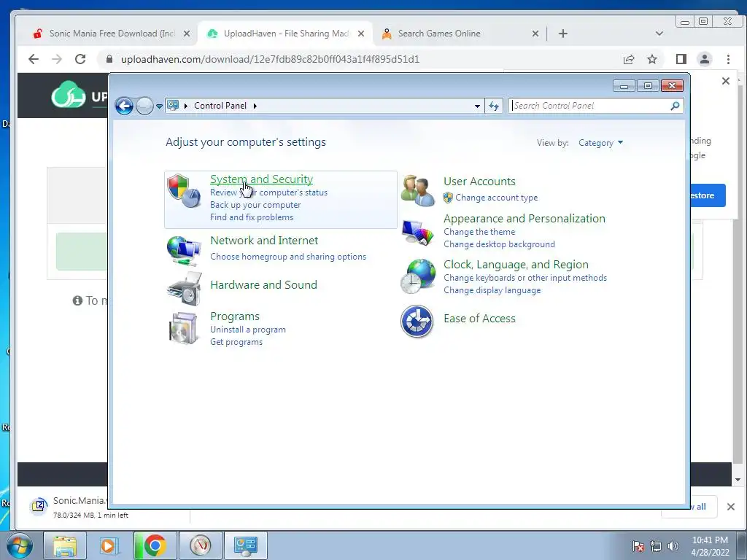Open a new Chrome tab
Screen dimensions: 747x560
(x=563, y=34)
